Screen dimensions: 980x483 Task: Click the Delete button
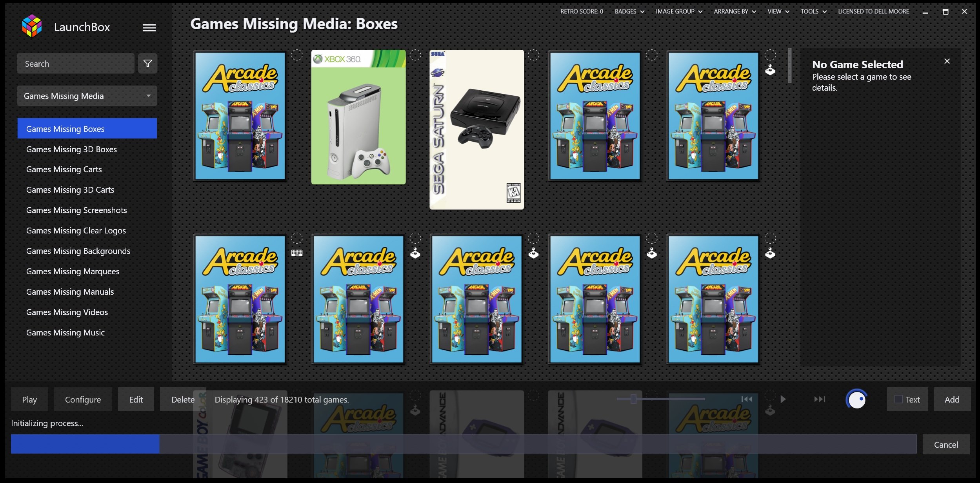pos(183,399)
